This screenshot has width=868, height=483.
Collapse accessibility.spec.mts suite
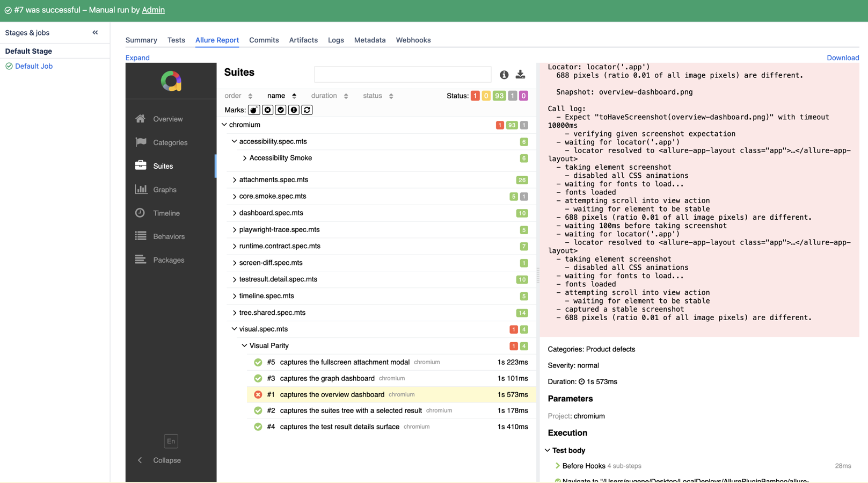[234, 141]
